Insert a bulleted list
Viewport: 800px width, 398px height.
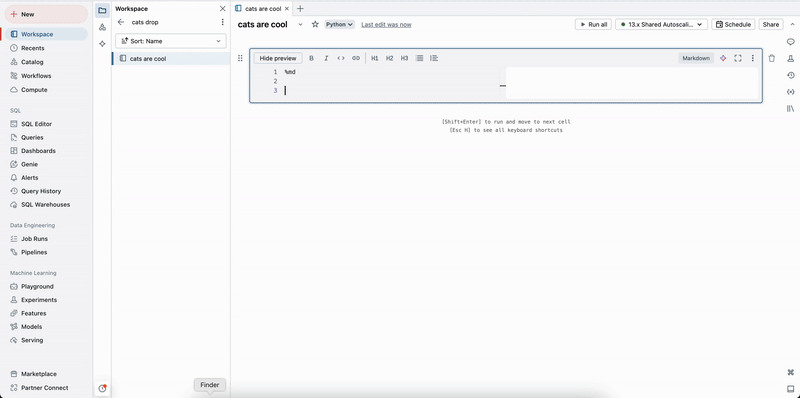click(419, 58)
